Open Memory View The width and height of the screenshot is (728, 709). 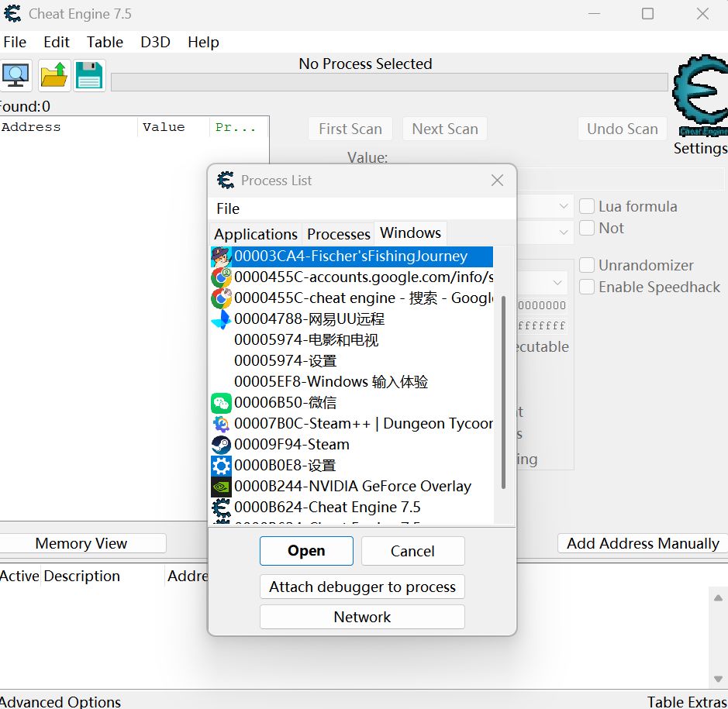(x=81, y=543)
